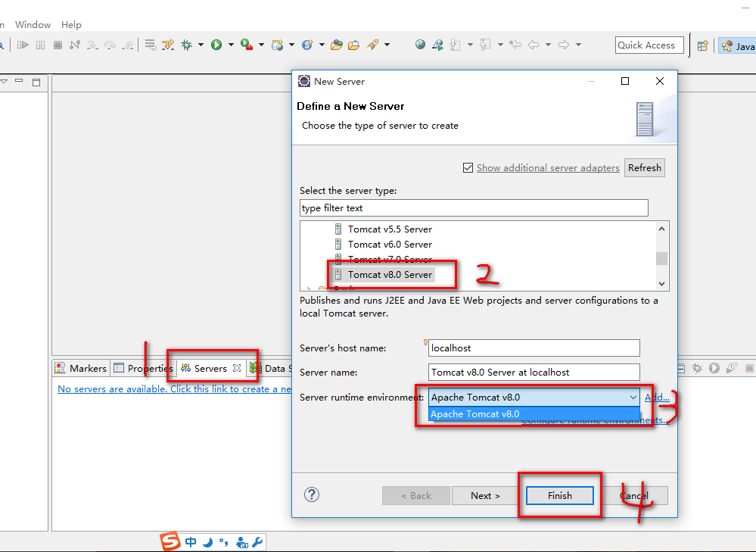Open the Web Browser globe icon
This screenshot has width=756, height=552.
click(421, 45)
